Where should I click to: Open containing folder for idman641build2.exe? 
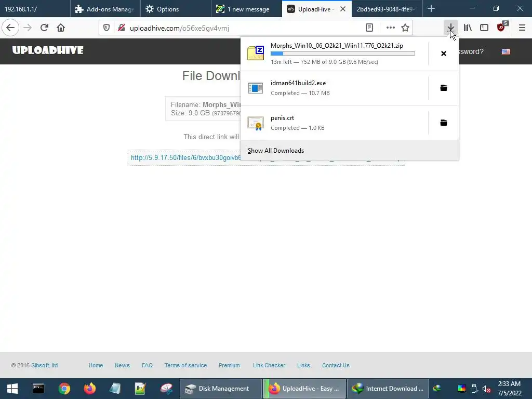click(444, 88)
